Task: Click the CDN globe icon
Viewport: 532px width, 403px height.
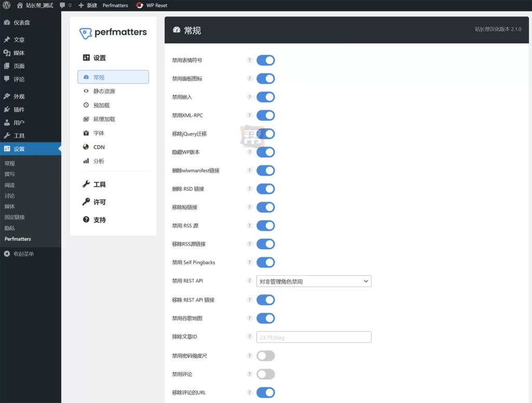Action: pos(86,147)
